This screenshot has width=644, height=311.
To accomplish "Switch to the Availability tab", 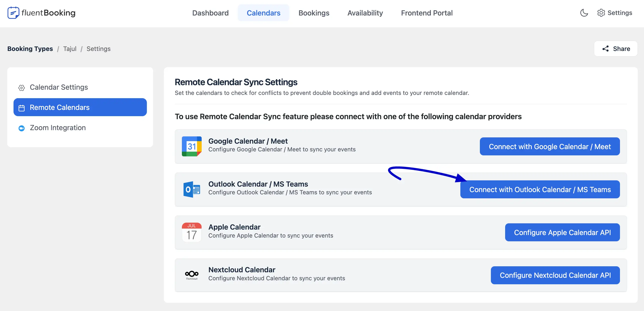I will pyautogui.click(x=365, y=13).
